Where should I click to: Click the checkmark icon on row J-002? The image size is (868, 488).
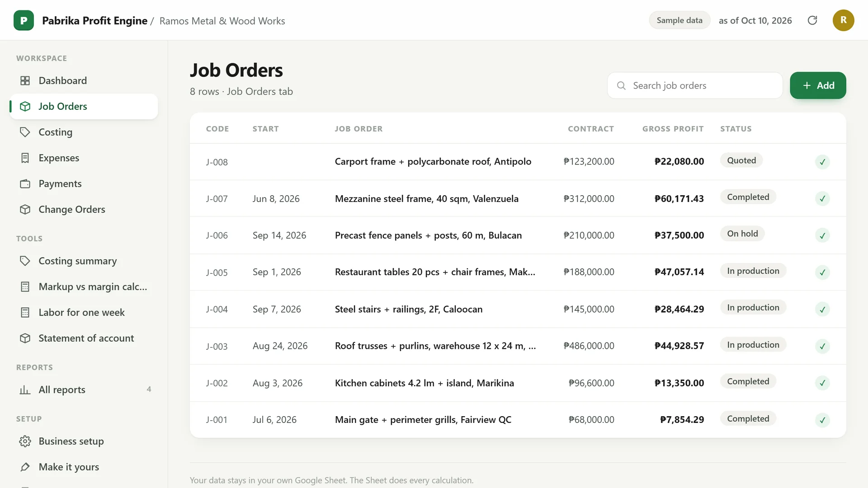[x=822, y=383]
